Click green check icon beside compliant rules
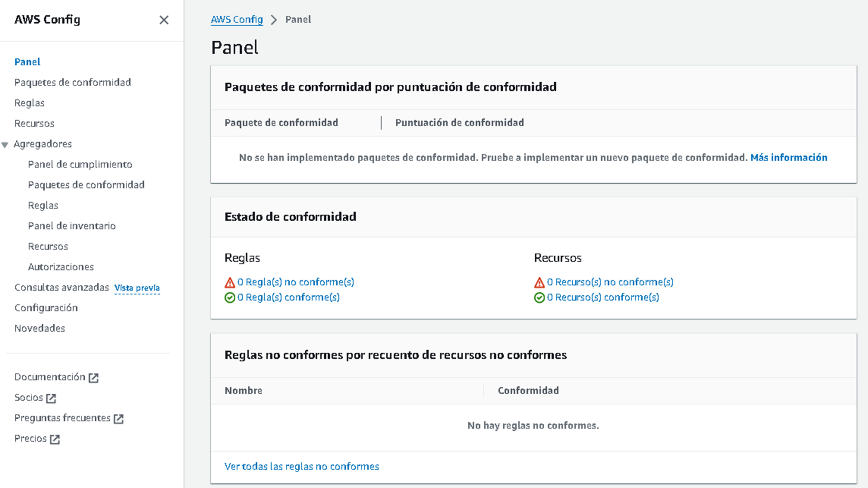 tap(230, 298)
